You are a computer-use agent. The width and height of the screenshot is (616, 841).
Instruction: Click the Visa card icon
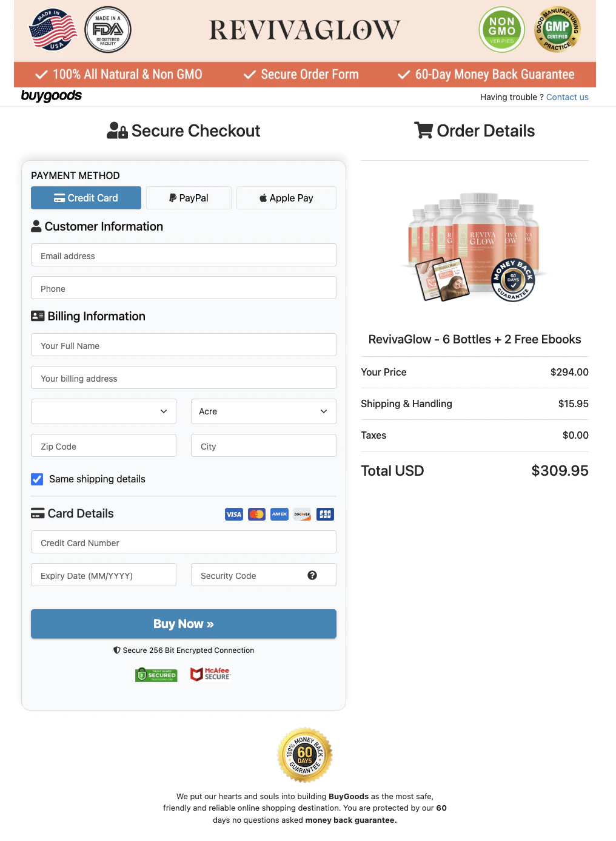[234, 515]
